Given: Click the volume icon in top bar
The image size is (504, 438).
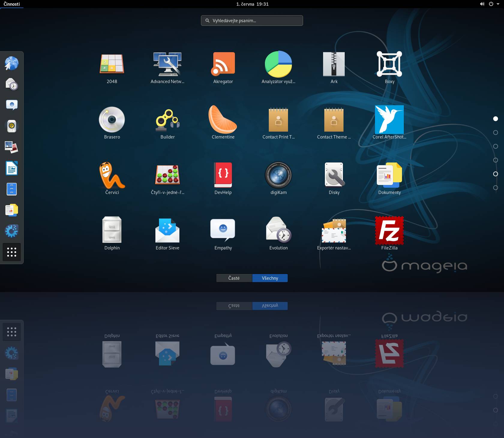Looking at the screenshot, I should coord(482,4).
